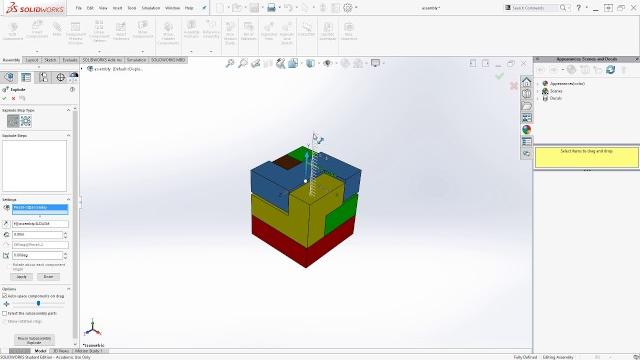Switch to the Model bottom tab
Viewport: 640px width, 360px height.
click(40, 351)
